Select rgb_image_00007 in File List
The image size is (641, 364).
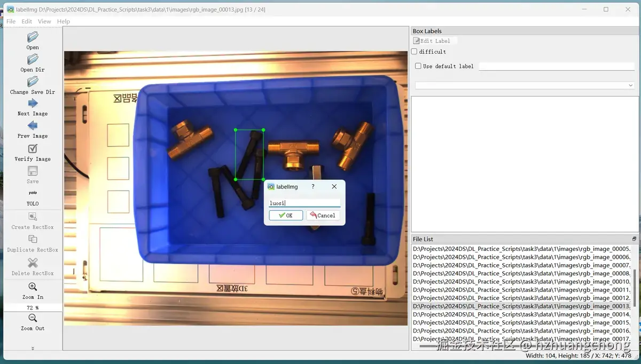pos(521,265)
